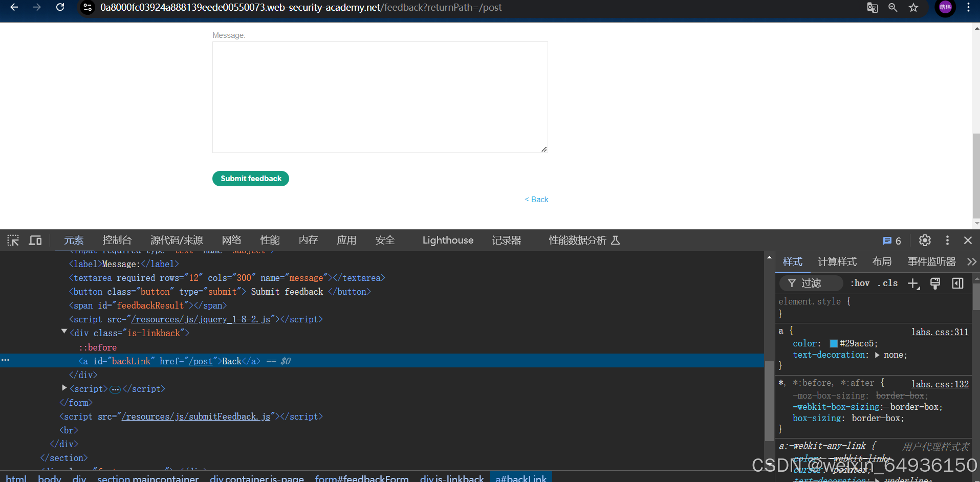Follow the /post href link in DOM

point(201,361)
